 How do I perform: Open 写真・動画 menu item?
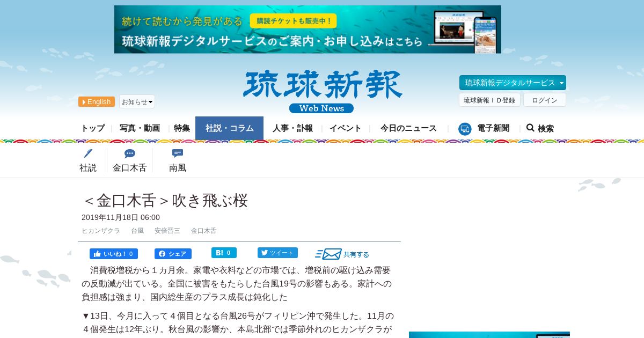pos(140,128)
